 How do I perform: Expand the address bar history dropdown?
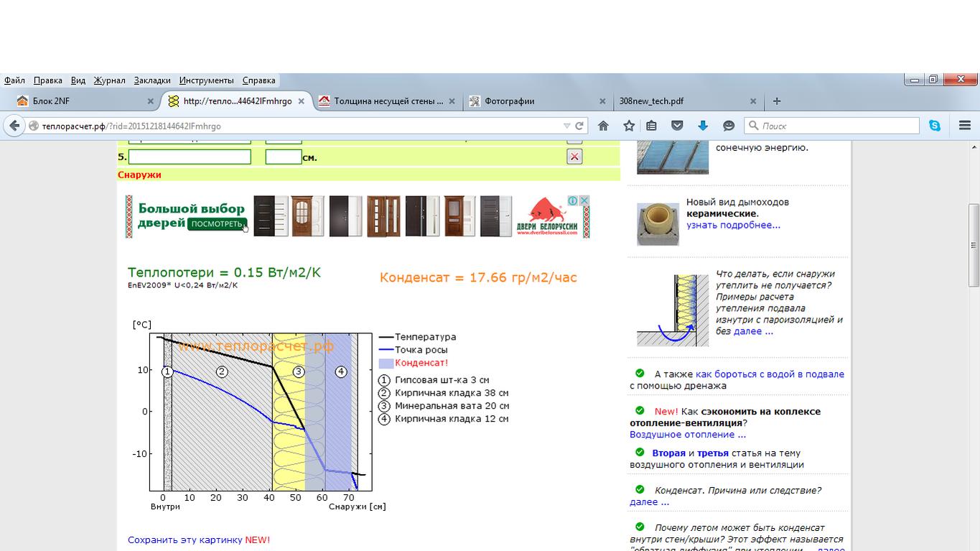566,126
